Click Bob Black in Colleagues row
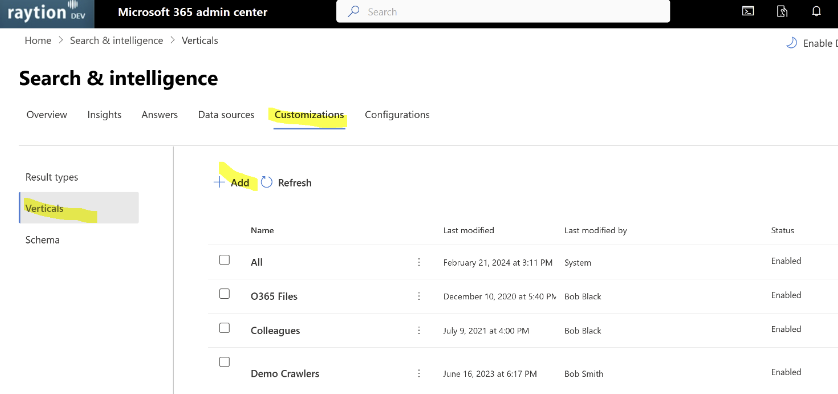Viewport: 838px width, 394px height. pyautogui.click(x=583, y=331)
